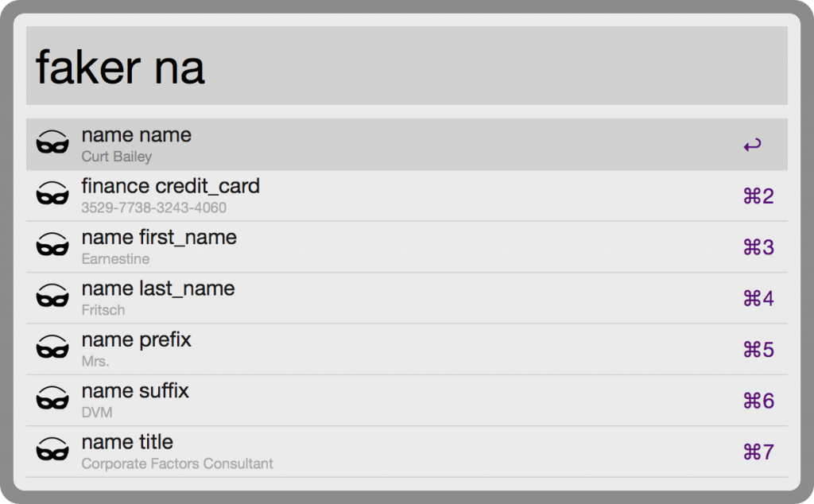Click the mask icon beside name title
Viewport: 814px width, 504px height.
[52, 452]
